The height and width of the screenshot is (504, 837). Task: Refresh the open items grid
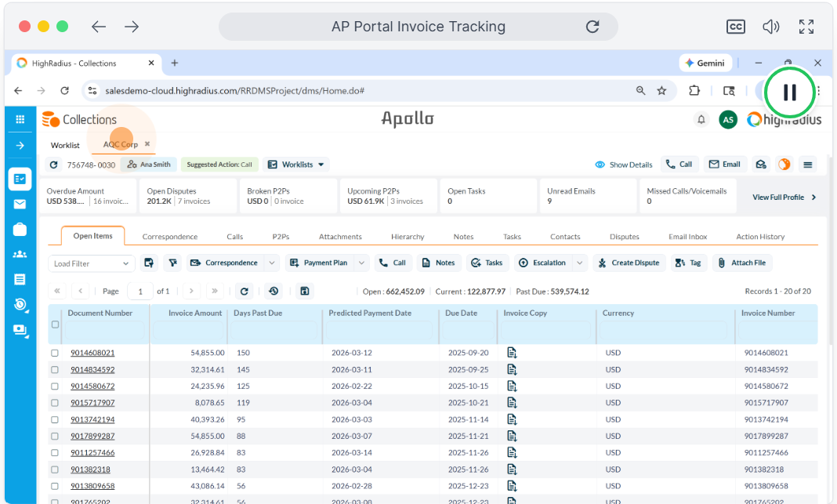click(x=245, y=291)
